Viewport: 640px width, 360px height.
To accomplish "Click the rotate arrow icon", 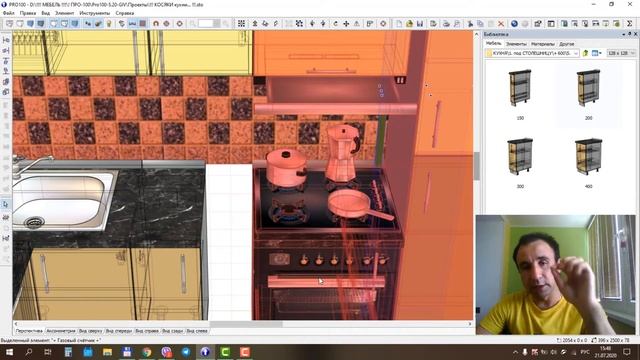I will [336, 24].
